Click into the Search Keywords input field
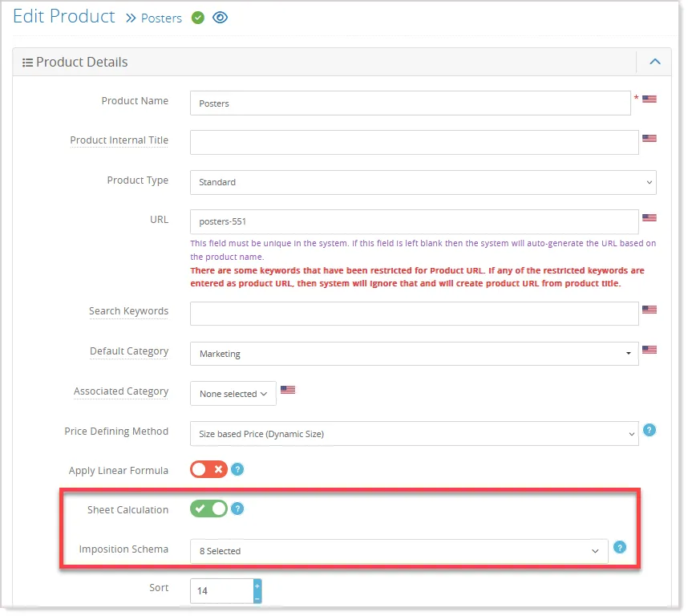The width and height of the screenshot is (688, 616). (x=415, y=314)
